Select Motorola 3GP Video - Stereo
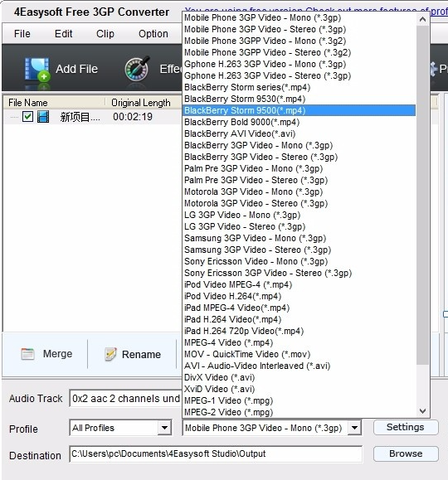Image resolution: width=448 pixels, height=480 pixels. coord(299,204)
